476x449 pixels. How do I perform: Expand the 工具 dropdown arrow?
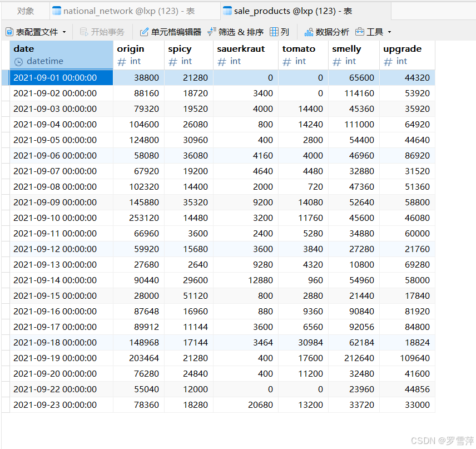tap(389, 32)
